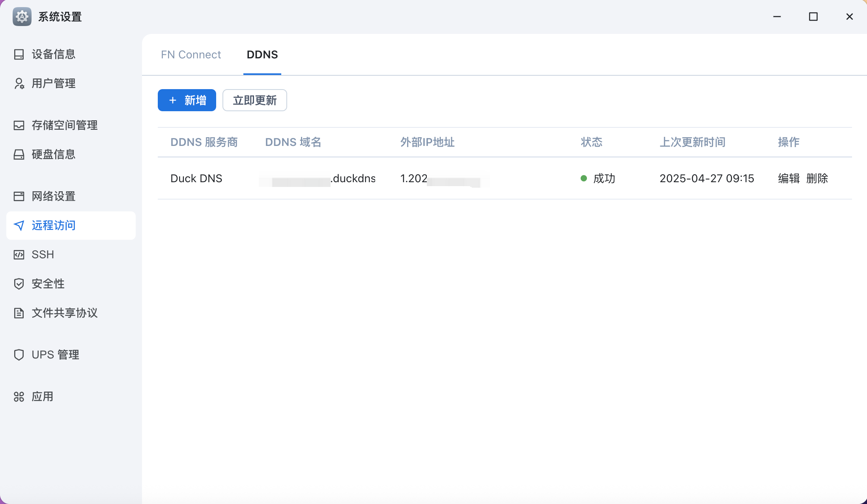Open 网络设置 section
Viewport: 867px width, 504px height.
point(71,196)
